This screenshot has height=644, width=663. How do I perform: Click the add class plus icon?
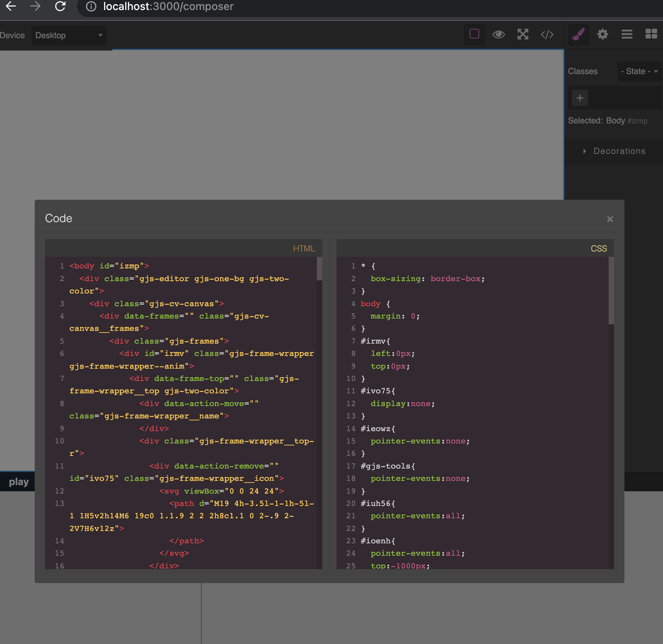click(x=580, y=98)
